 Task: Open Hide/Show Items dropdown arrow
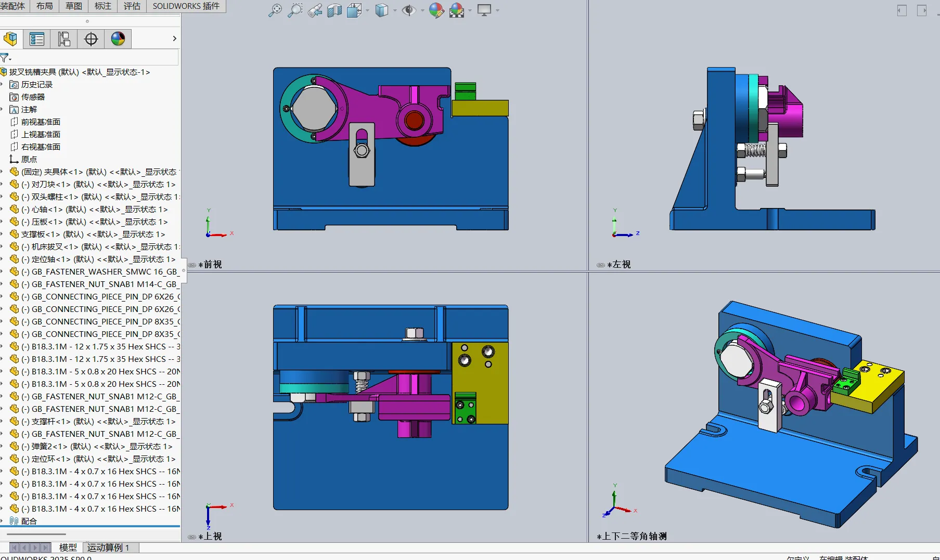422,10
